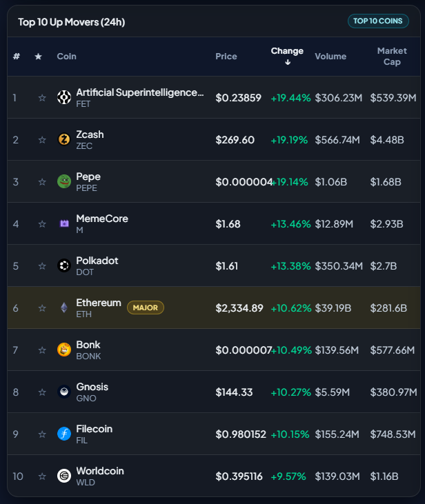Click Zcash price $269.60
The width and height of the screenshot is (425, 504).
(x=235, y=140)
